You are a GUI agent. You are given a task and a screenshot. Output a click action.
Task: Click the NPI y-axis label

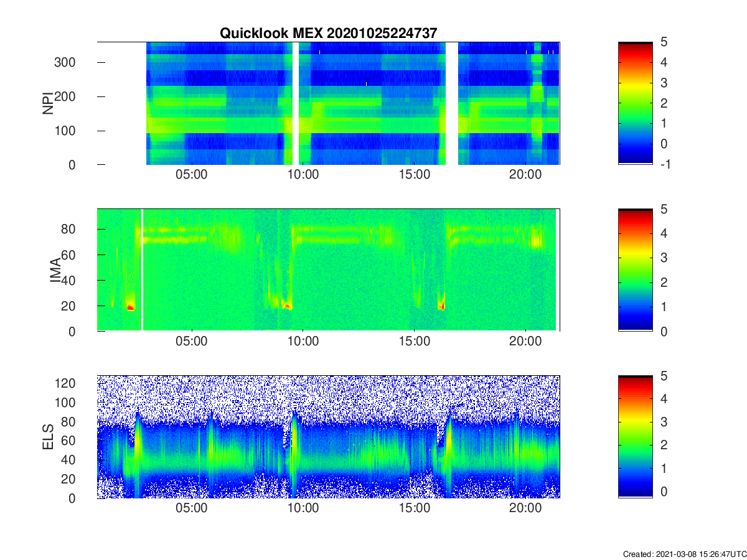47,103
